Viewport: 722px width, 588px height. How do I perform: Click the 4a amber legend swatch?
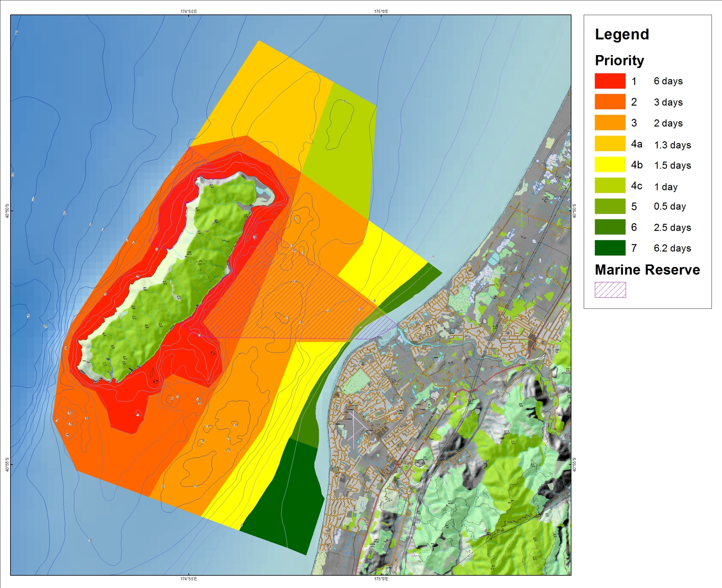click(610, 144)
